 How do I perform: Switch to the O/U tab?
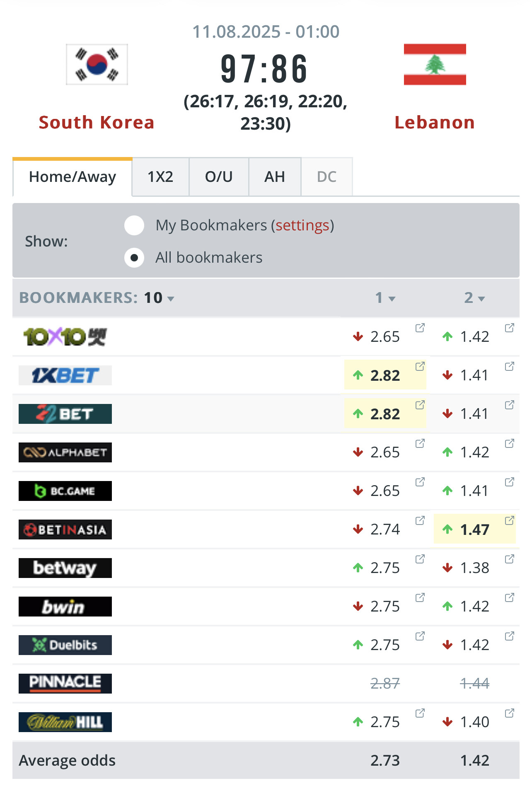pyautogui.click(x=219, y=177)
